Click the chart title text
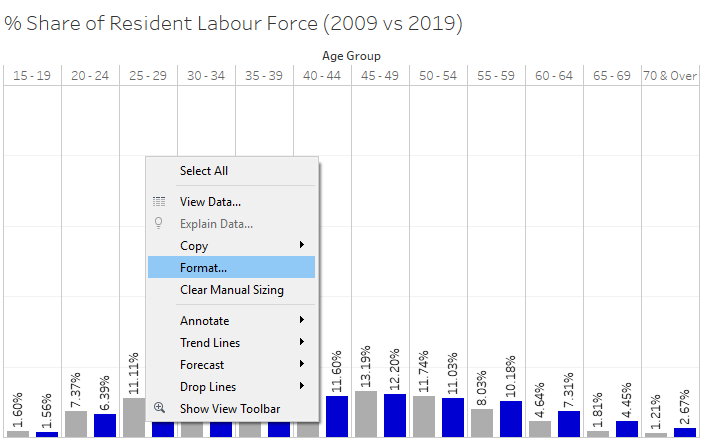Screen dimensions: 707x446 [233, 24]
